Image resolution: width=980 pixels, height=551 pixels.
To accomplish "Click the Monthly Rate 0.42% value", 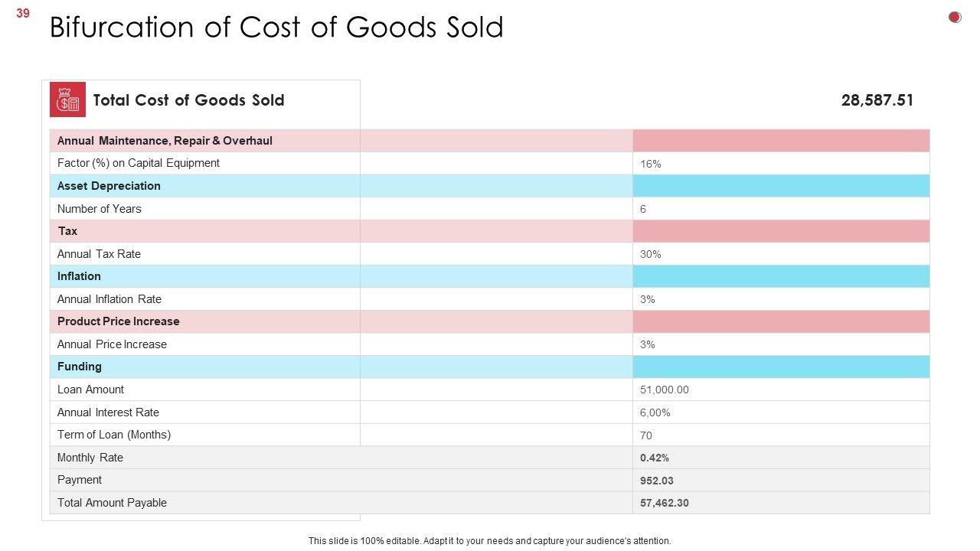I will tap(655, 458).
